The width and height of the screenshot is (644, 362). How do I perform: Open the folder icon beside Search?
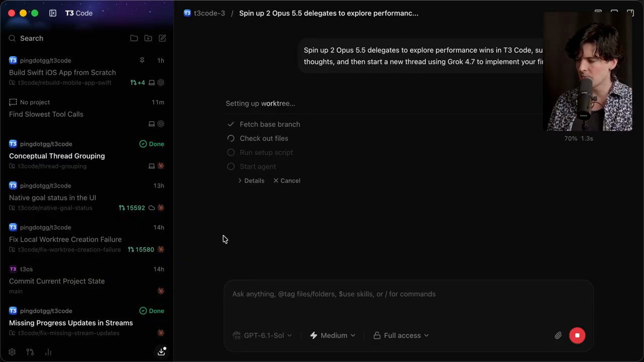point(134,38)
